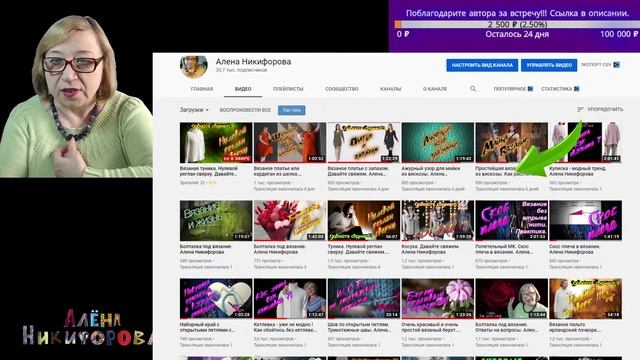Click title 'Вязаная туника. Нулевой реглан сверху'
Screen dimensions: 640x360
pyautogui.click(x=209, y=171)
